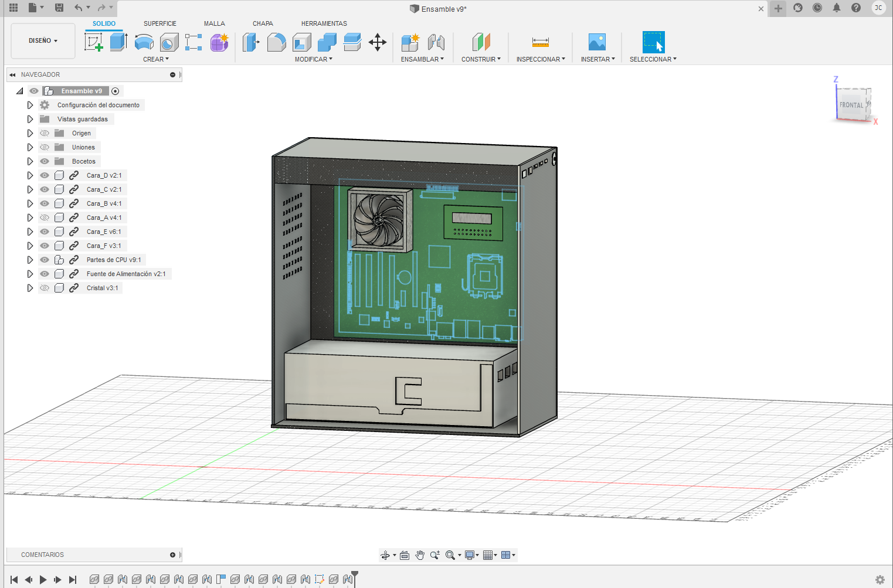Select the Create Sketch tool
893x588 pixels.
click(94, 42)
